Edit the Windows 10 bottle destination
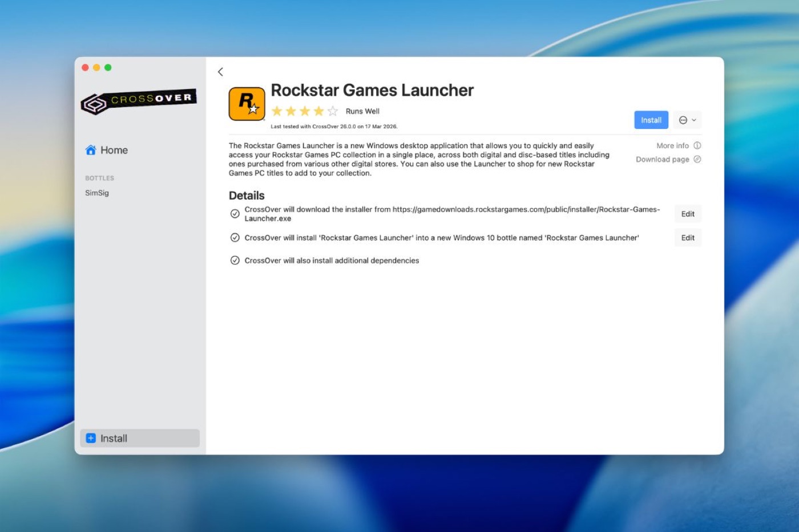The width and height of the screenshot is (799, 532). 688,238
